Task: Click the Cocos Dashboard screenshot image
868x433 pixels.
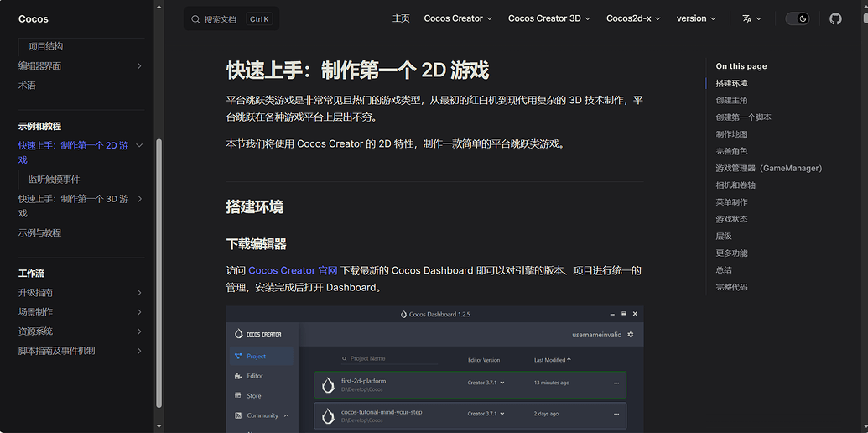Action: point(435,369)
